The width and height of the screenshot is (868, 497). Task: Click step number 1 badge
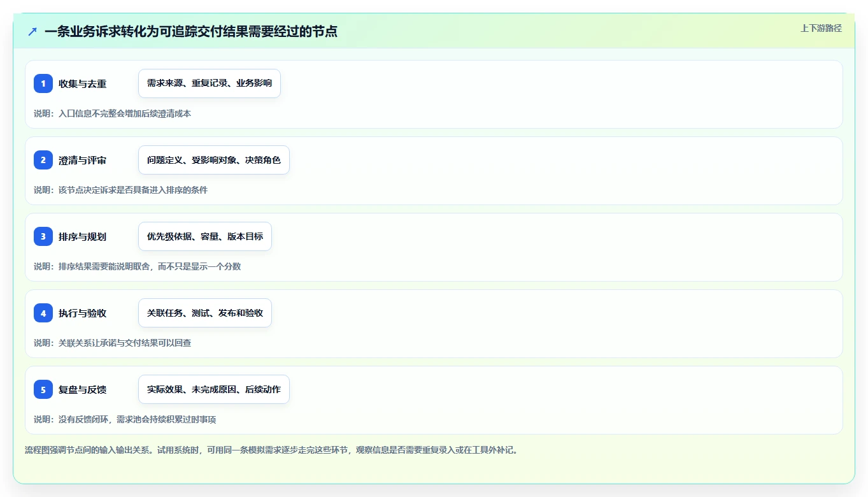point(43,83)
